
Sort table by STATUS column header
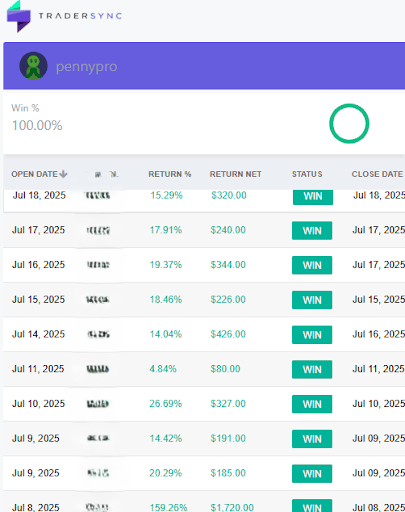(307, 174)
